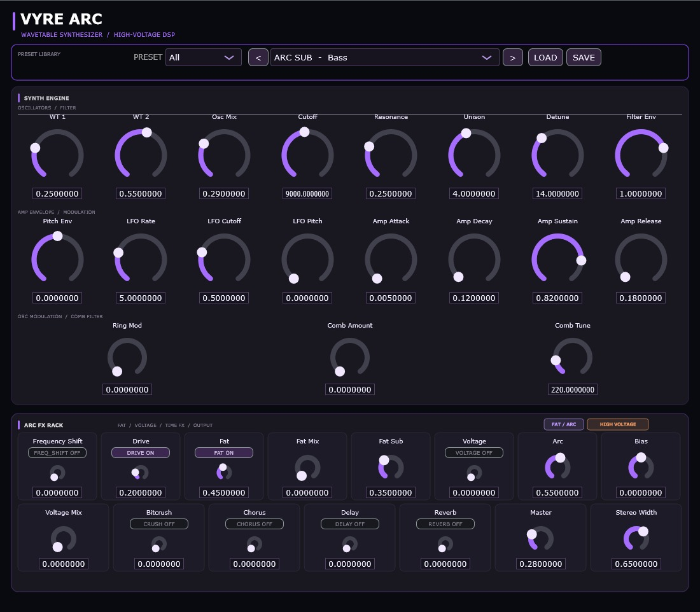Activate the DELAY OFF switch
Screen dimensions: 700x612
pos(350,524)
